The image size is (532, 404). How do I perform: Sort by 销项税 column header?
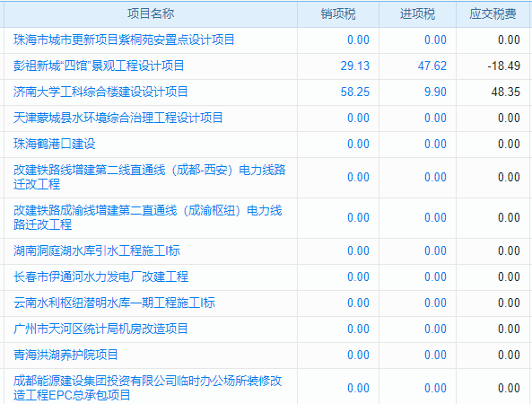[x=338, y=14]
